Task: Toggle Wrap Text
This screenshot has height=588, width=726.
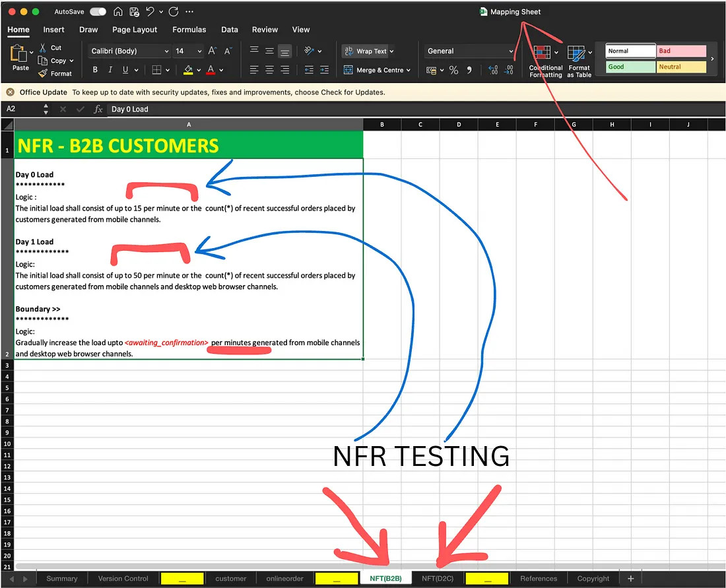Action: [x=366, y=51]
